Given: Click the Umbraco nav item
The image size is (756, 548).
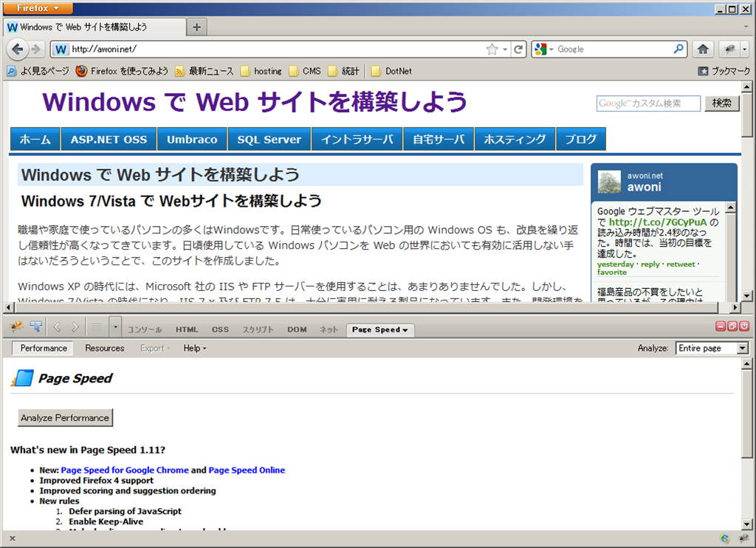Looking at the screenshot, I should (192, 140).
